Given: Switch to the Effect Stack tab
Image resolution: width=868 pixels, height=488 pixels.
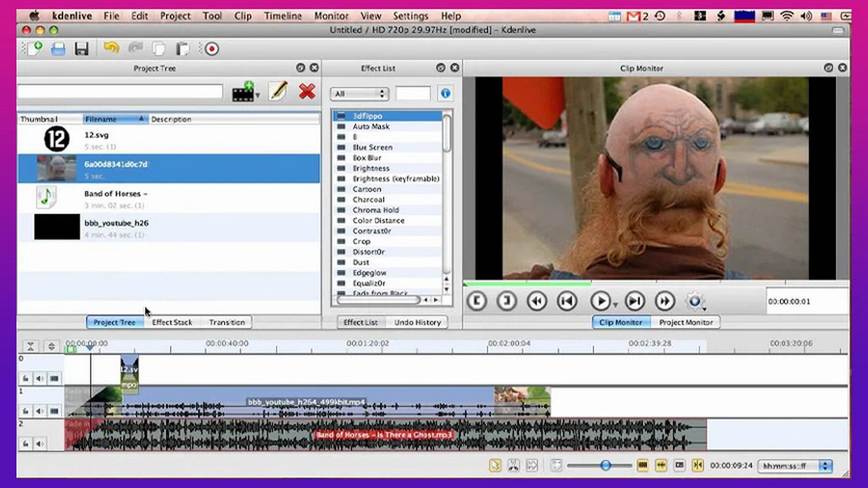Looking at the screenshot, I should point(172,323).
